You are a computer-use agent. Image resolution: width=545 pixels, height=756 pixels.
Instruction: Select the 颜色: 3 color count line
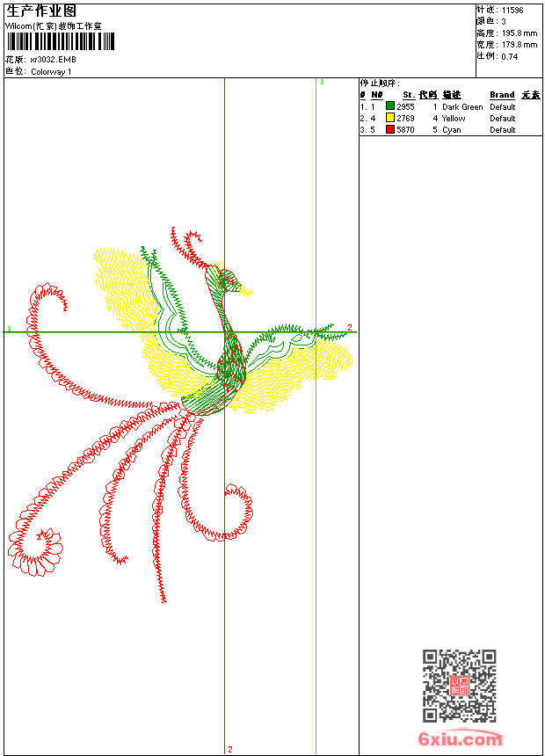(491, 21)
